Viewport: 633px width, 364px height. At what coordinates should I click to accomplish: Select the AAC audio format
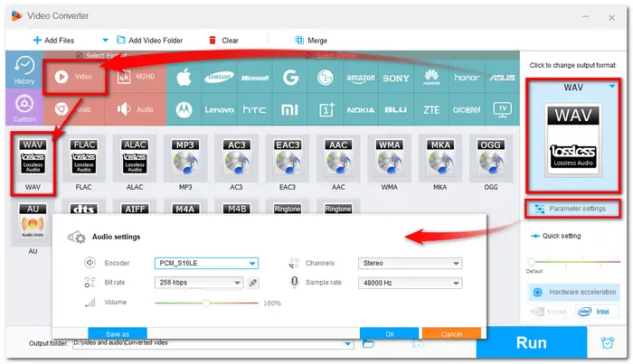338,163
